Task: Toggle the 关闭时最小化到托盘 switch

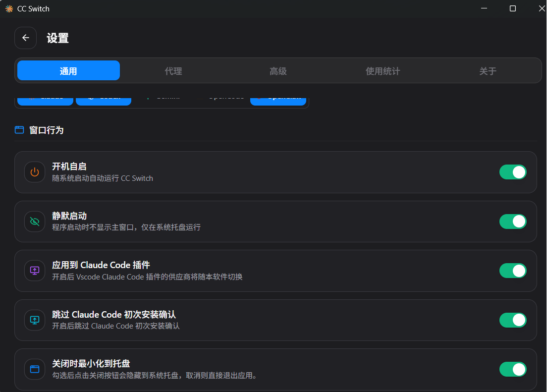Action: (513, 369)
